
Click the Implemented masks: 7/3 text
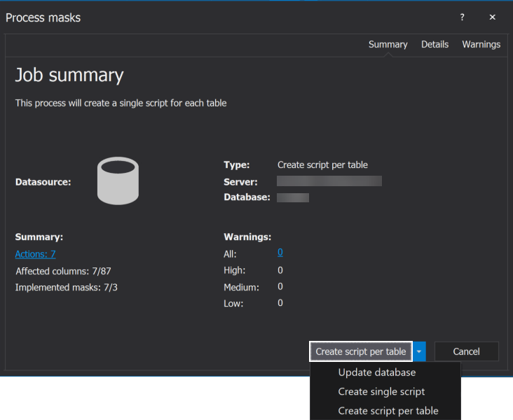[67, 287]
